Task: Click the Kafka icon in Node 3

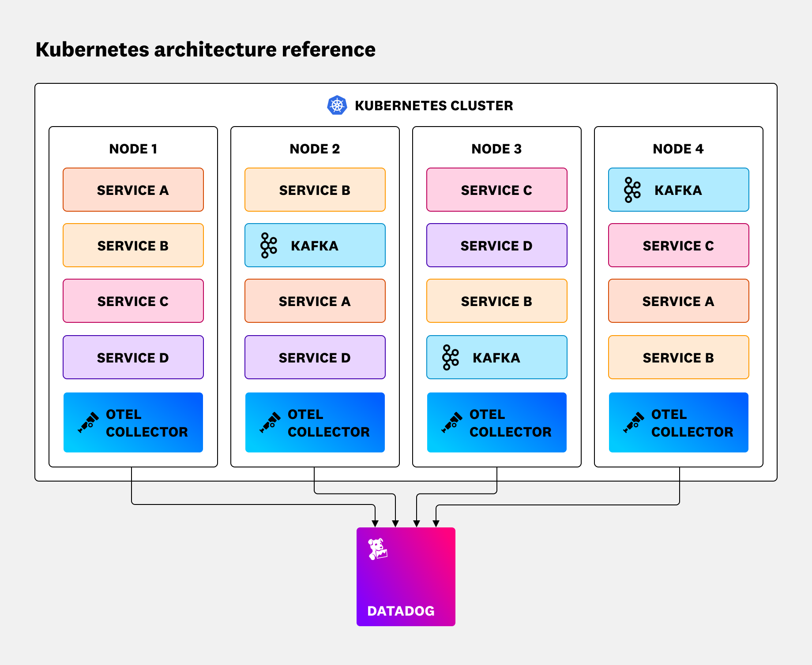Action: [450, 358]
